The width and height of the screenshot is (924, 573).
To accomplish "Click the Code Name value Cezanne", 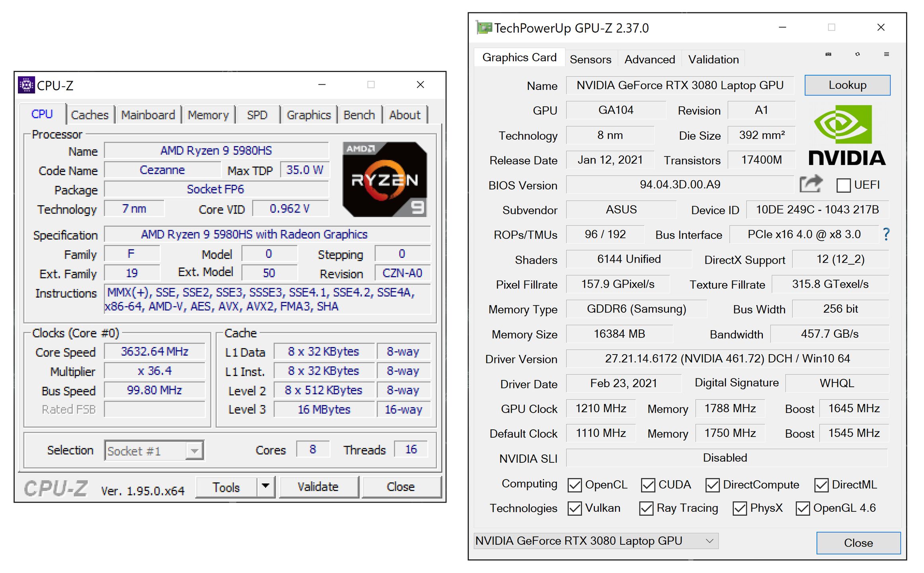I will pyautogui.click(x=162, y=170).
